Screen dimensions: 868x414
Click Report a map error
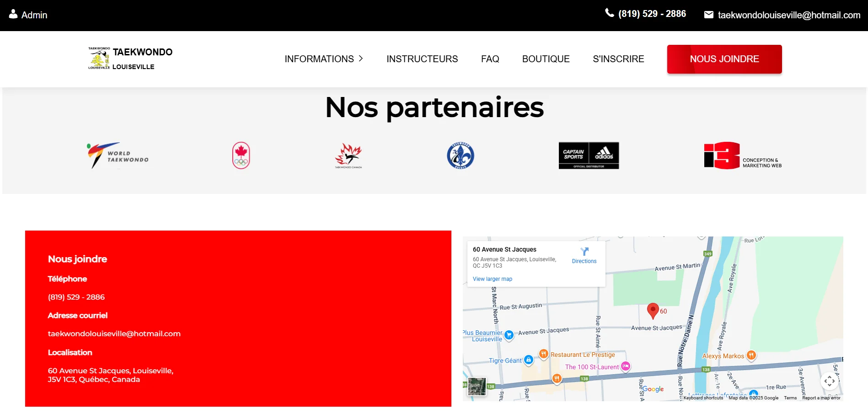pyautogui.click(x=821, y=398)
